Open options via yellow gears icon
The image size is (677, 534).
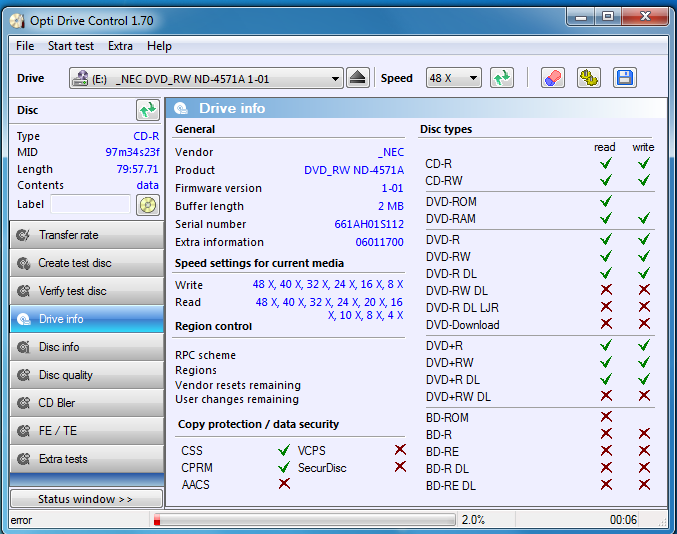point(589,78)
